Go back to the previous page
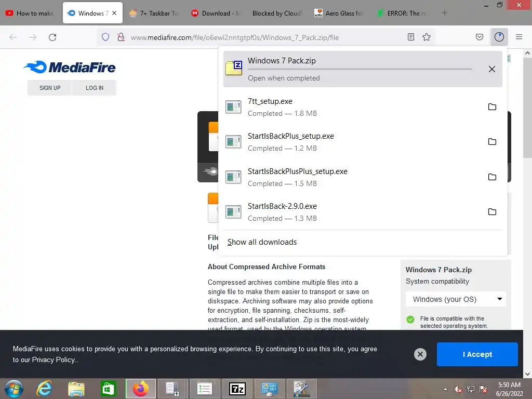The image size is (532, 399). pyautogui.click(x=13, y=37)
